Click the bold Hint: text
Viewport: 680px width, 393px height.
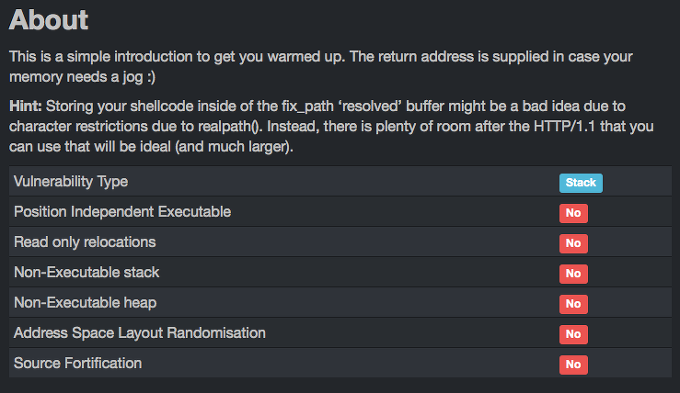pos(26,106)
